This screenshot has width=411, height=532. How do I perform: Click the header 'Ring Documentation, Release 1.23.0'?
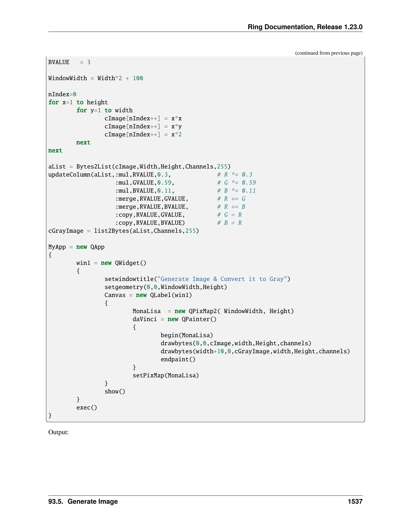pyautogui.click(x=305, y=27)
